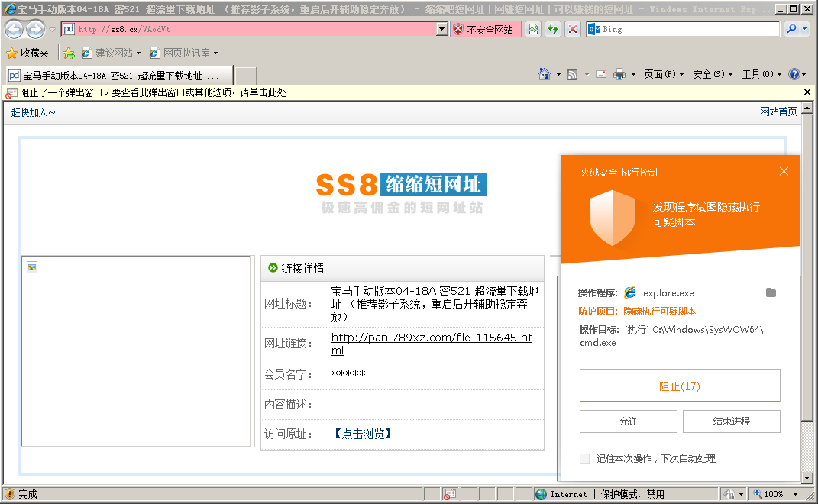
Task: Click the 【点击浏览】 link
Action: pyautogui.click(x=363, y=434)
